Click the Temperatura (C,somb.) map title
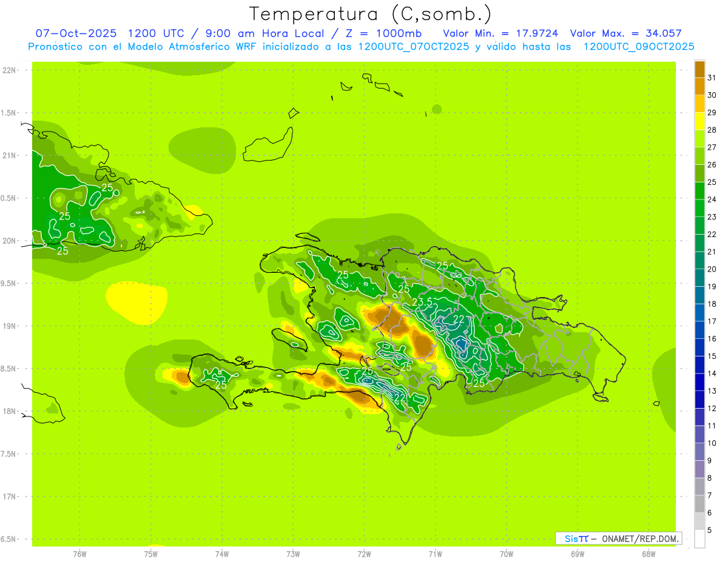 370,13
